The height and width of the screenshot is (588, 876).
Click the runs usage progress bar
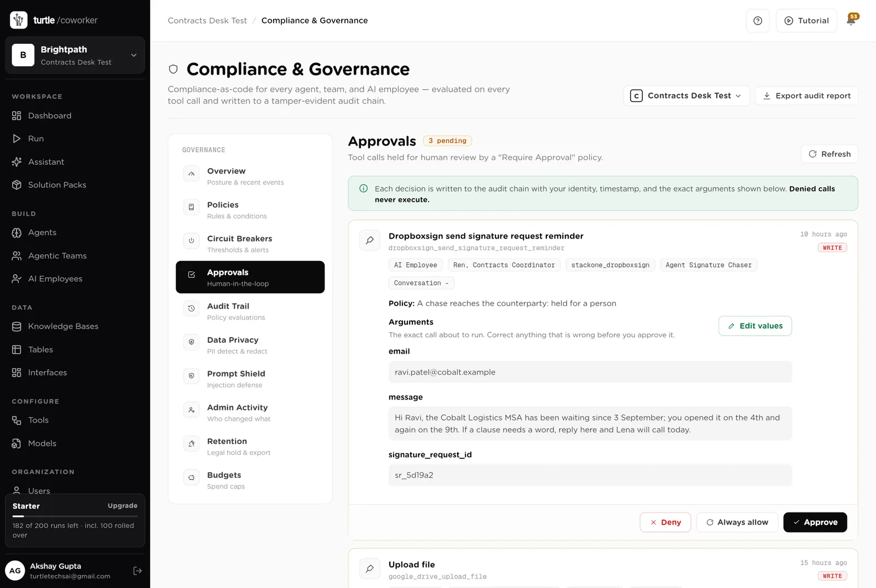(x=75, y=516)
